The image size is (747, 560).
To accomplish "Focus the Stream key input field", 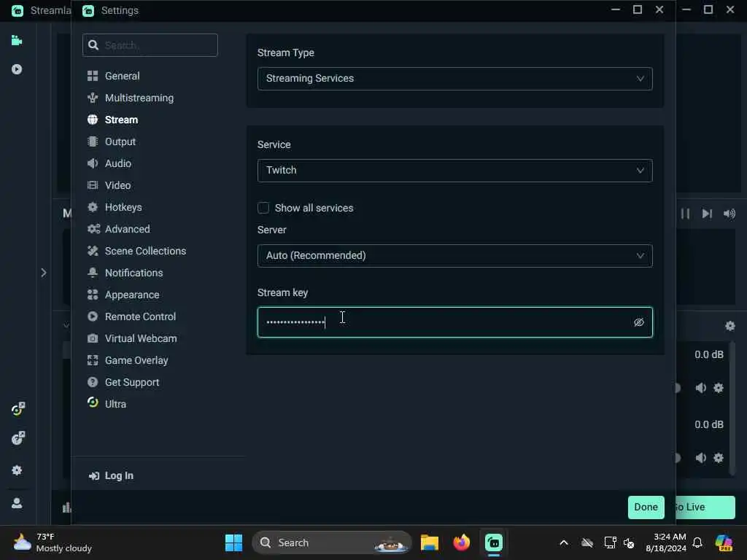I will coord(455,323).
